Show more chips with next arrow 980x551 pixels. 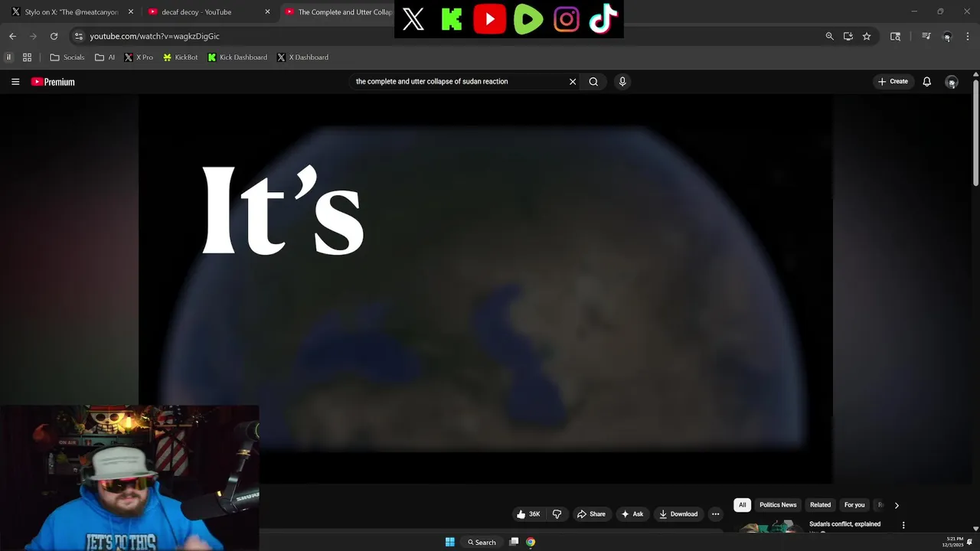point(897,505)
